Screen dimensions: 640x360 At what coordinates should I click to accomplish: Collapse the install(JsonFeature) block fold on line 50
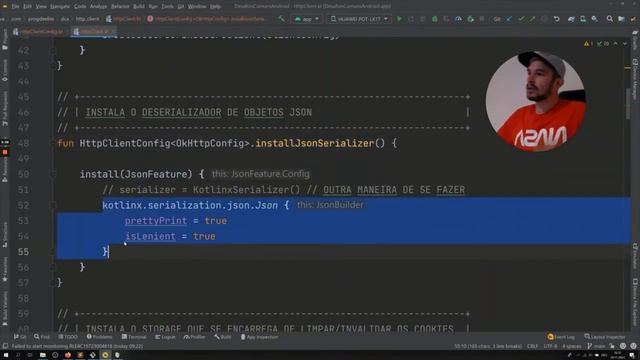tap(53, 174)
